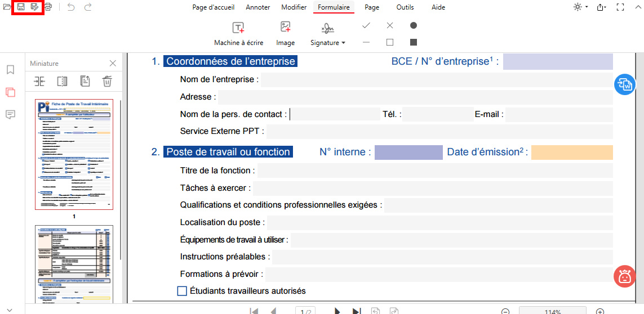
Task: Open the brightness theme dropdown
Action: (581, 7)
